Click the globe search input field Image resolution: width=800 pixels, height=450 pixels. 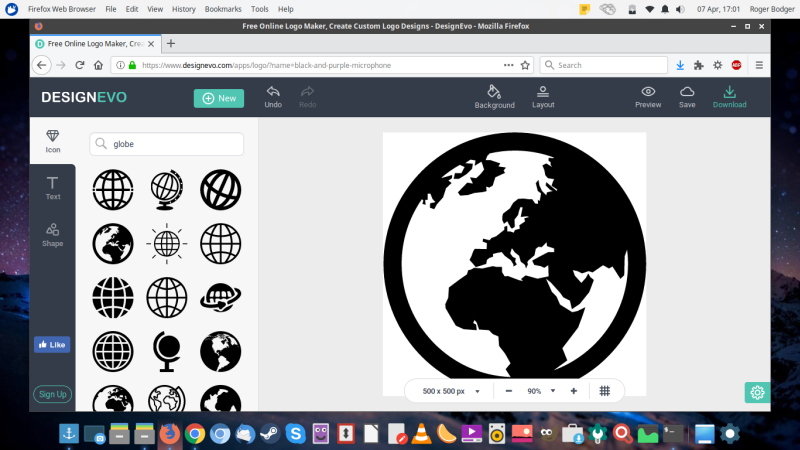click(167, 144)
